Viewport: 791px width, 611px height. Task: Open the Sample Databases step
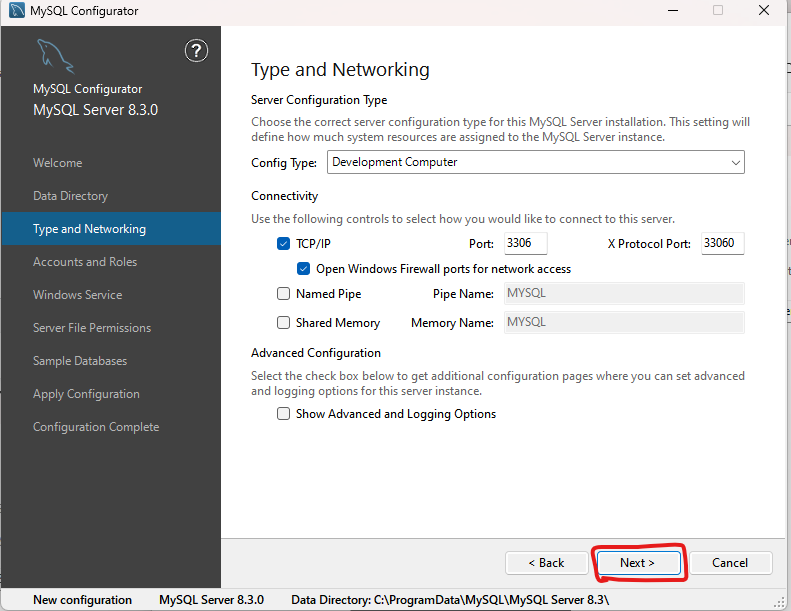coord(80,361)
